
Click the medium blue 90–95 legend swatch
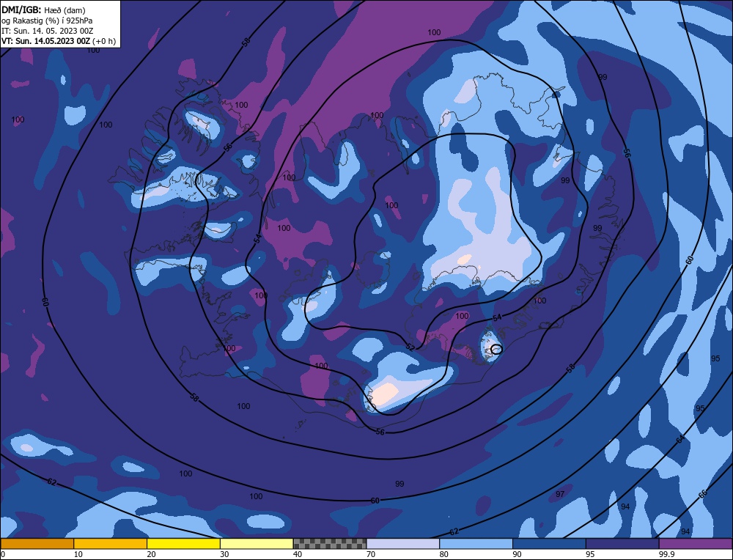point(549,544)
